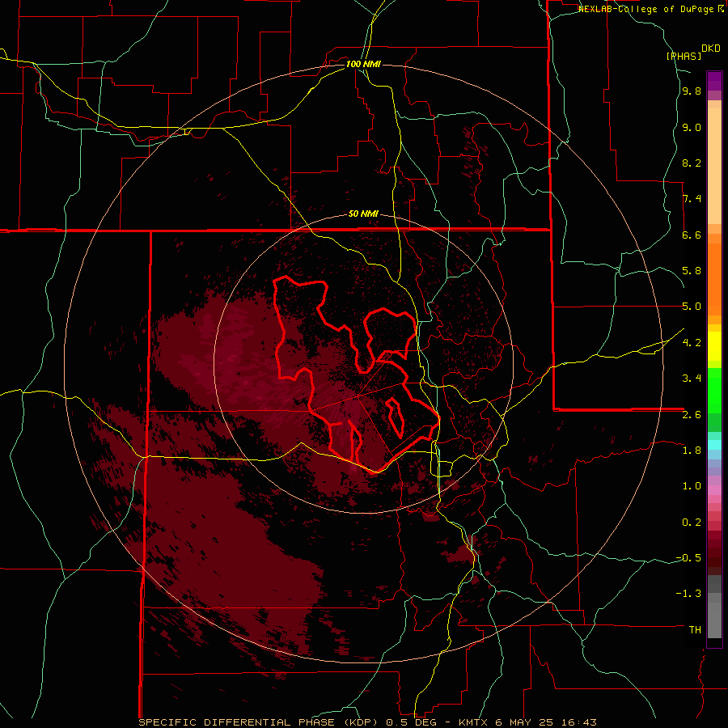Select the [PHAS] units label
728x728 pixels.
(x=684, y=56)
